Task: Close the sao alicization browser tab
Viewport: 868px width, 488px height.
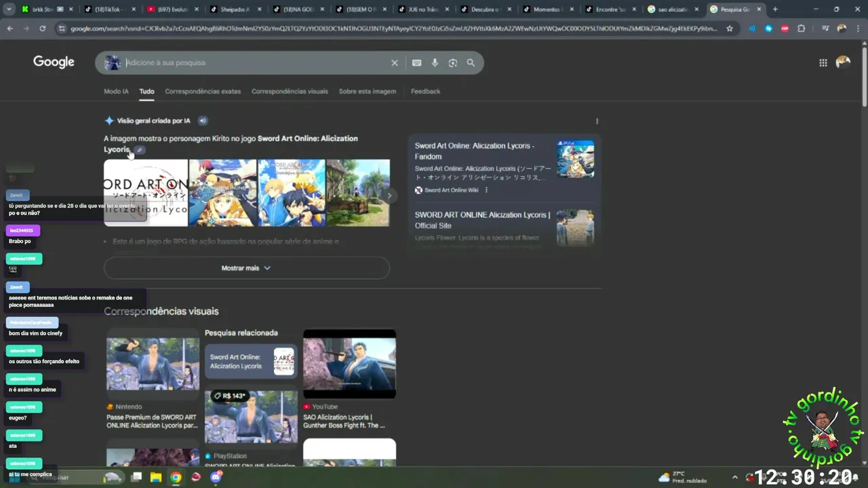Action: click(x=696, y=9)
